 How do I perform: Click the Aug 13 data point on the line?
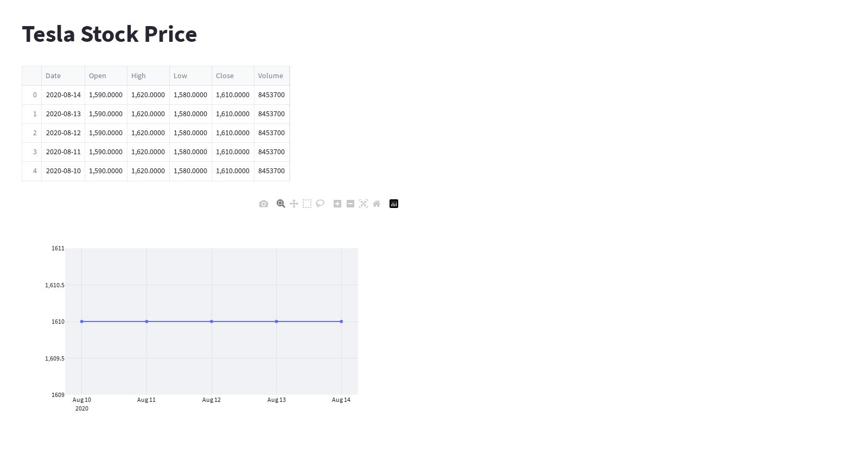[277, 321]
